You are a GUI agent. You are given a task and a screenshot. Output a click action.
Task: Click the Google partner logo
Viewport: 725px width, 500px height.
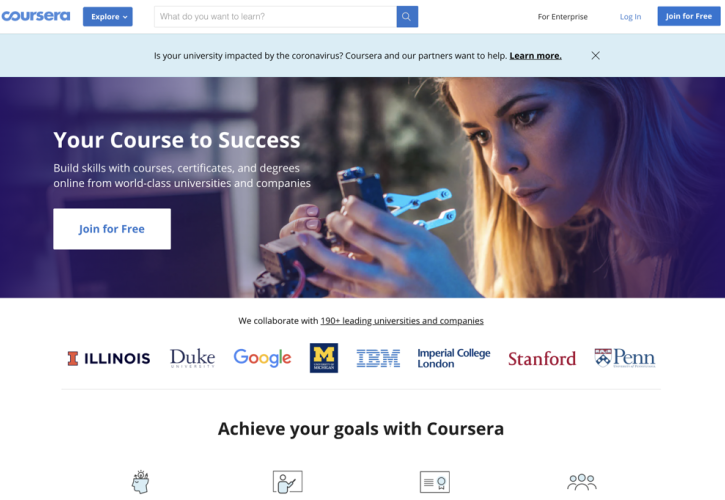coord(262,358)
